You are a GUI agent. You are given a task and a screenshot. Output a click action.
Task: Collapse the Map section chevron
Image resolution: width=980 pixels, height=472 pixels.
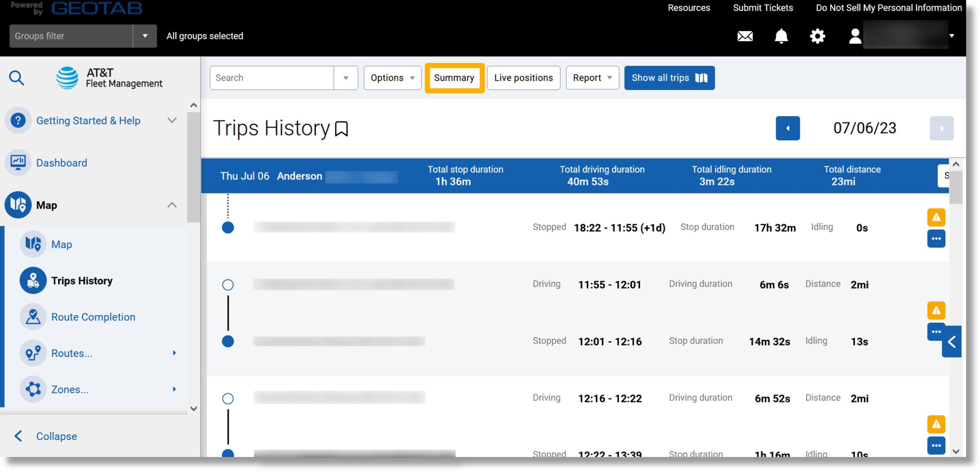click(172, 205)
